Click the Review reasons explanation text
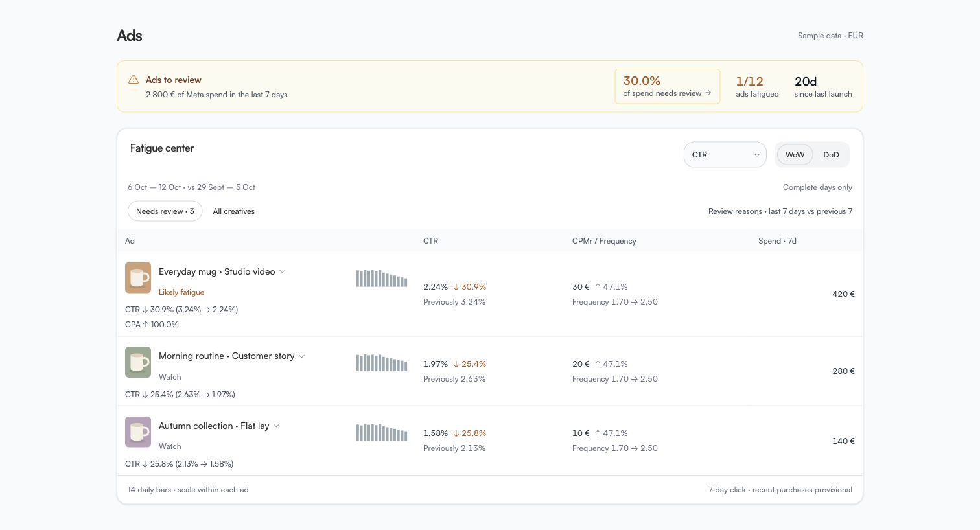Image resolution: width=980 pixels, height=530 pixels. (x=780, y=211)
